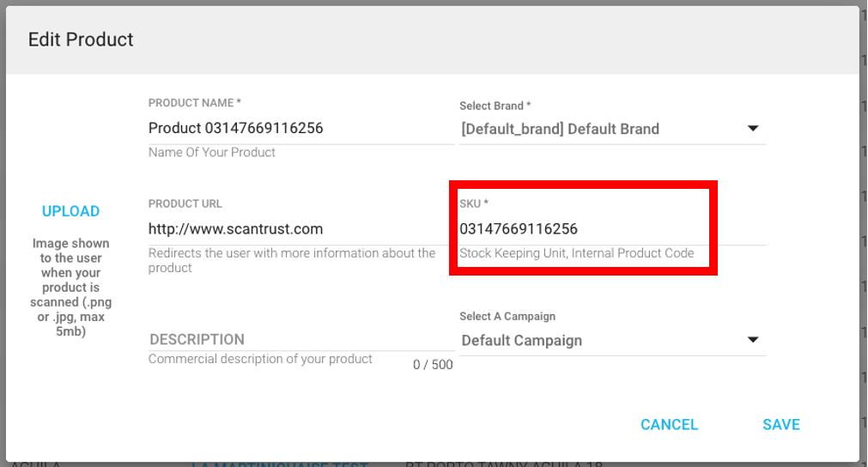Click into the Product Name field
The width and height of the screenshot is (868, 467).
[300, 129]
